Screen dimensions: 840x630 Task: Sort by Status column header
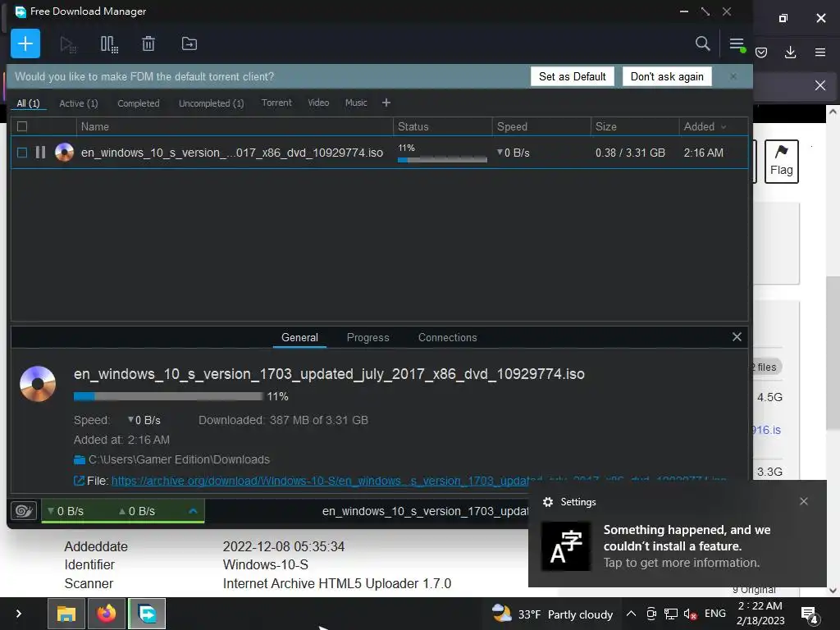click(413, 127)
